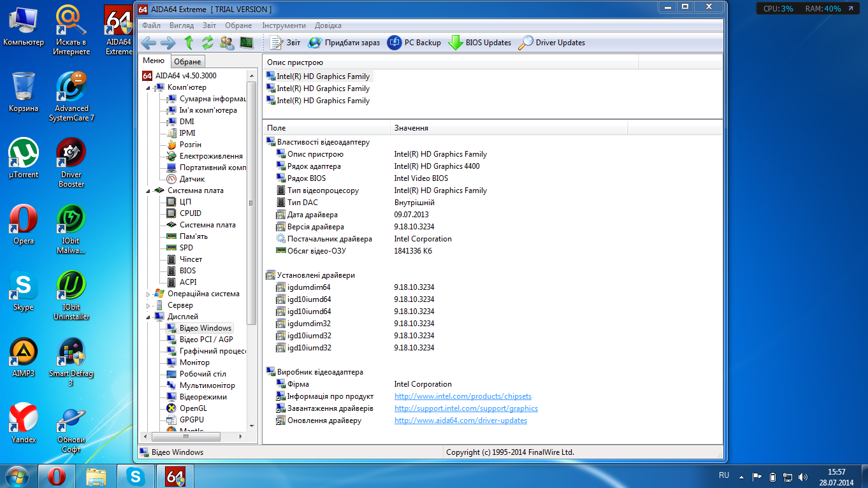
Task: Click the green up-level arrow icon
Action: [189, 43]
